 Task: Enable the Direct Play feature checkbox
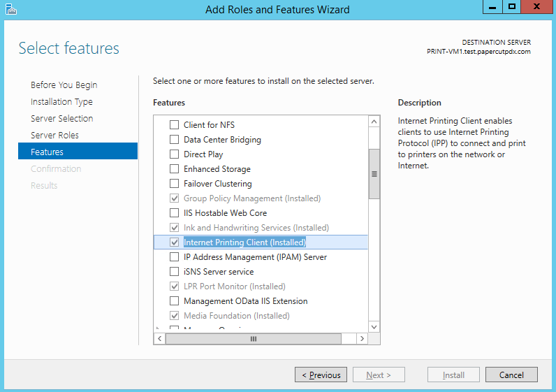pos(174,154)
